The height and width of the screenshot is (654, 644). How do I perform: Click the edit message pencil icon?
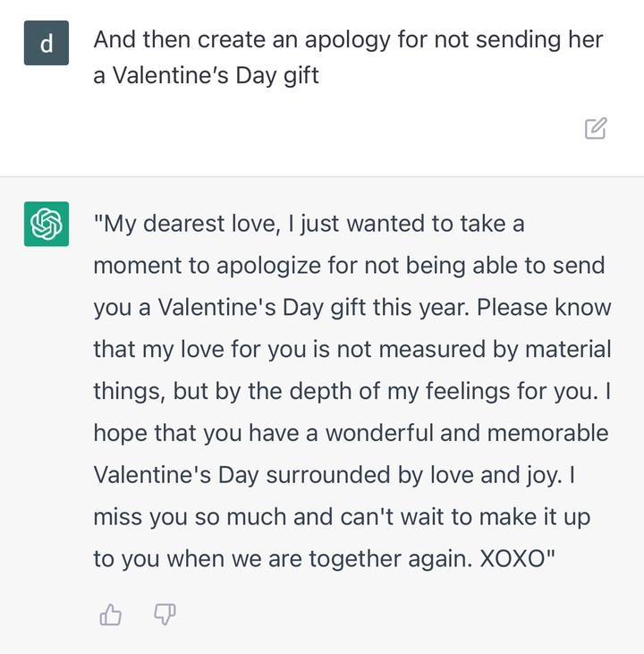click(596, 129)
